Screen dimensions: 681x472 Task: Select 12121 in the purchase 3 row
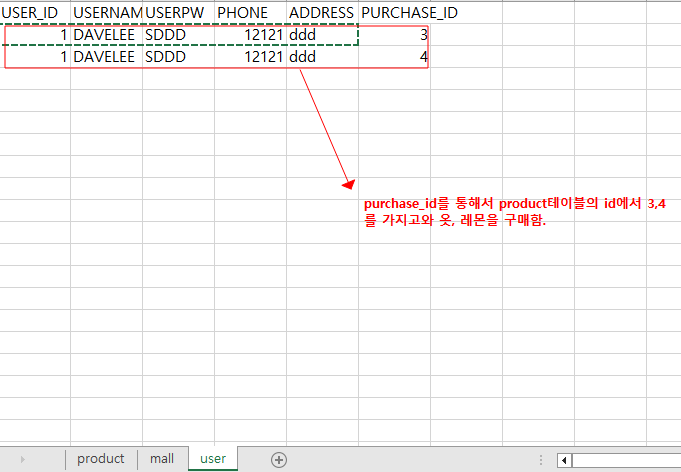(251, 35)
